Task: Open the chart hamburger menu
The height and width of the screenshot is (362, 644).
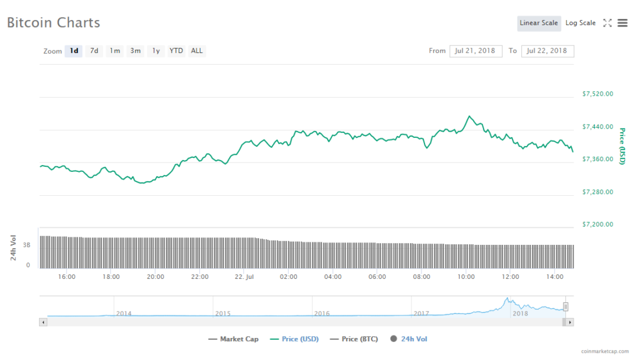Action: click(x=623, y=23)
